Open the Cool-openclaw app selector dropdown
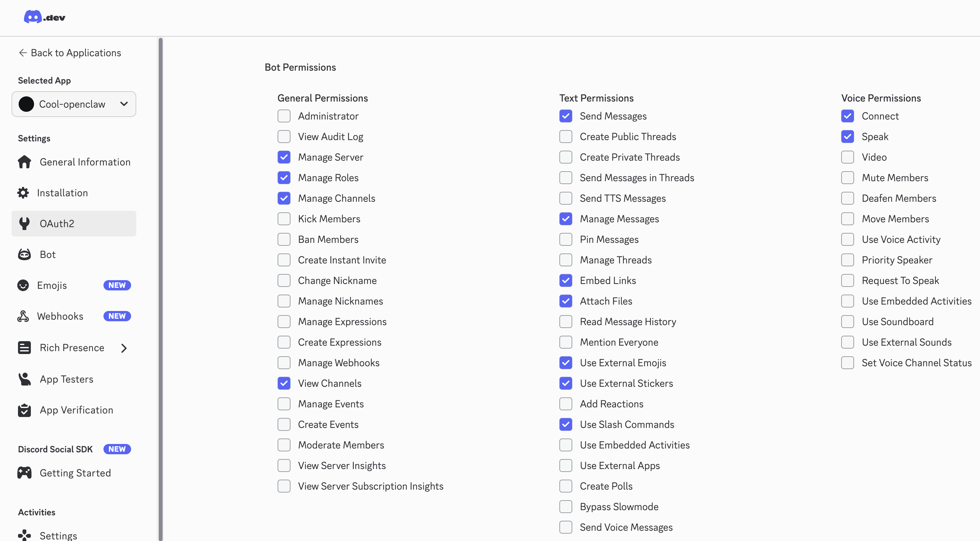This screenshot has height=541, width=980. point(74,104)
